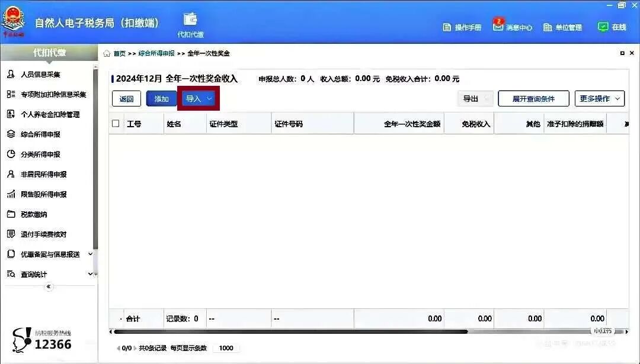Open 消息中心 in the top bar
Screen dimensions: 640x364
(x=515, y=27)
